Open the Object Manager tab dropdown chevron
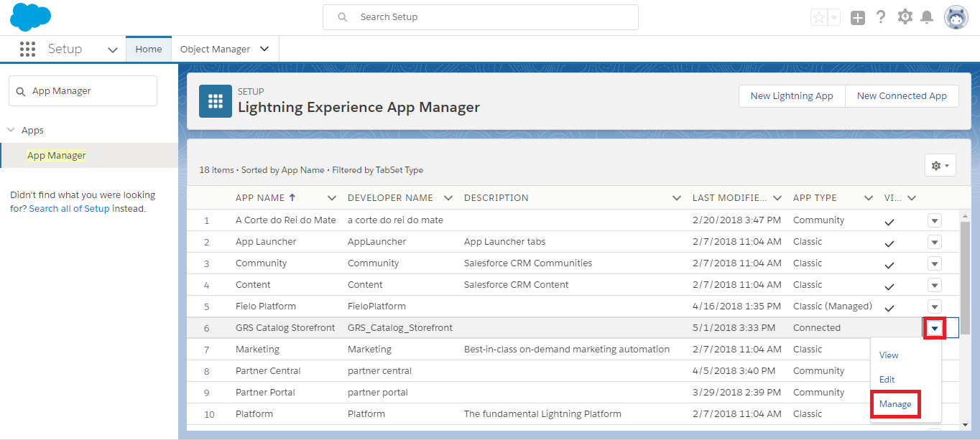The height and width of the screenshot is (440, 980). coord(264,49)
